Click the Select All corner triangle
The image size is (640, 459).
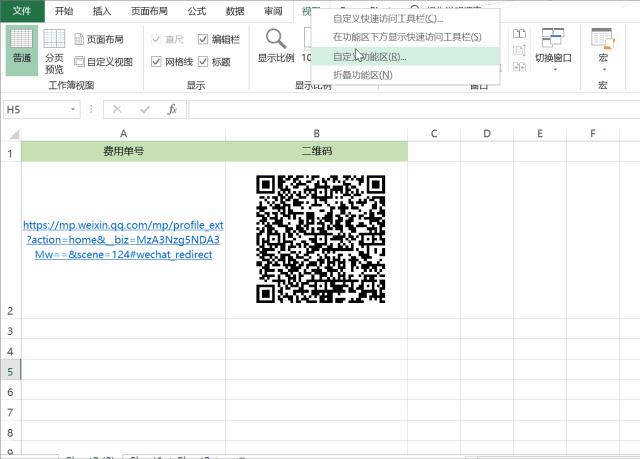pyautogui.click(x=13, y=134)
